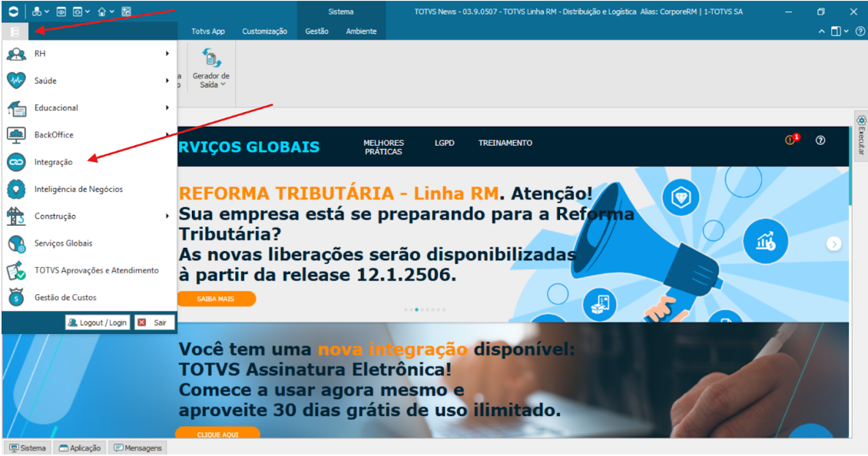Select Serviços Globais module

pyautogui.click(x=89, y=243)
